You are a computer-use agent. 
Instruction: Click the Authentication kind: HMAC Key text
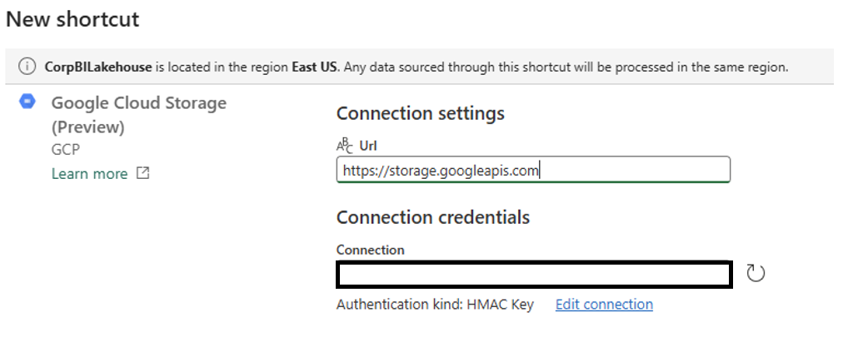pos(435,304)
